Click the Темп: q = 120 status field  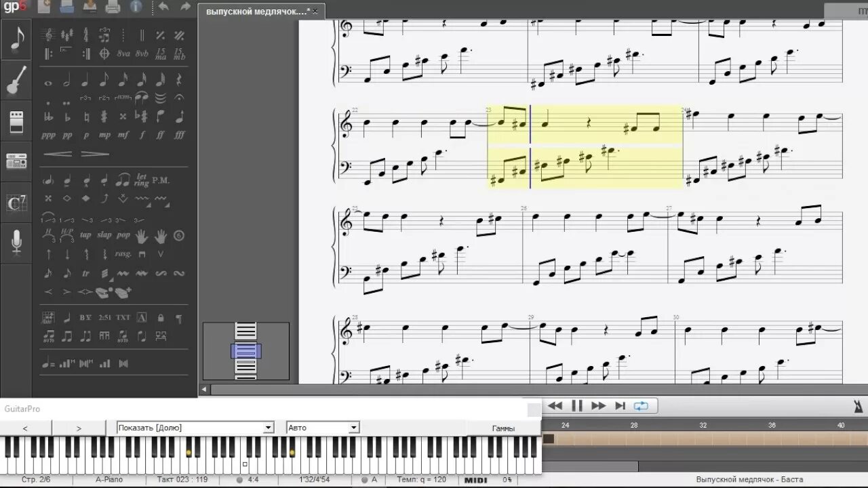coord(422,480)
